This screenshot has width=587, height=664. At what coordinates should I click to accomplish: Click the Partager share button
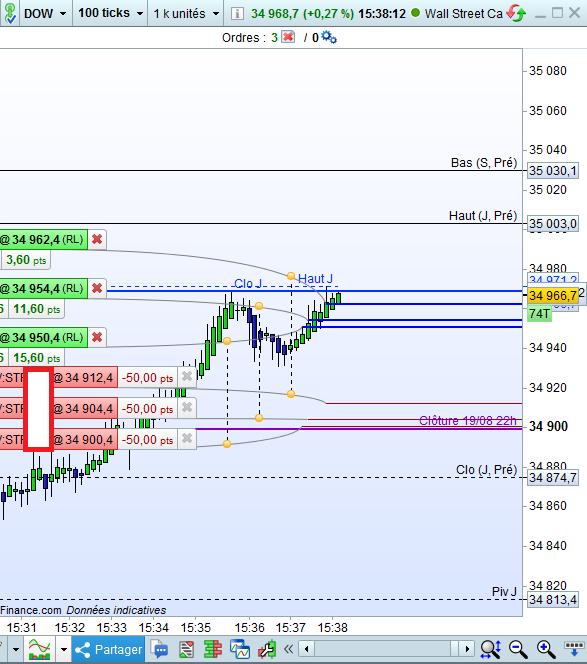coord(108,649)
